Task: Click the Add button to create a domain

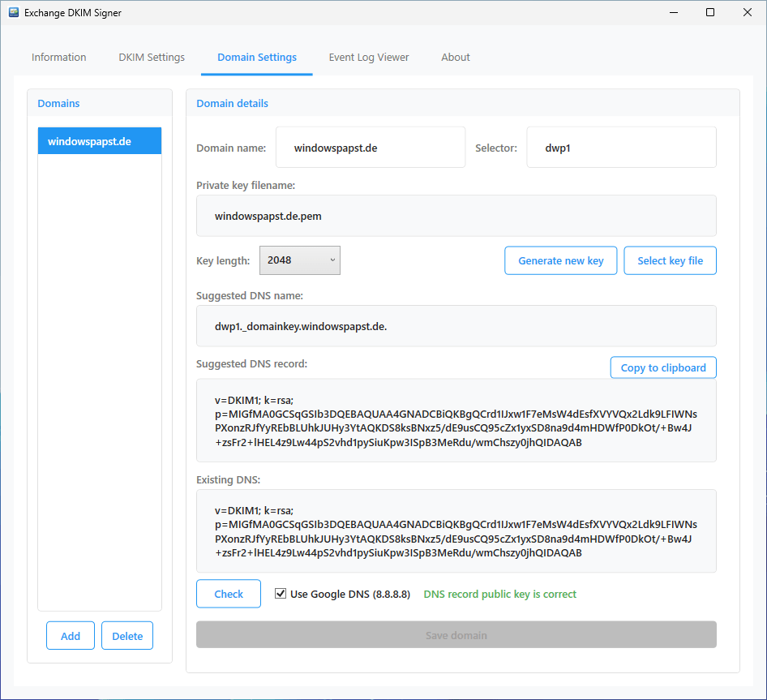Action: coord(70,635)
